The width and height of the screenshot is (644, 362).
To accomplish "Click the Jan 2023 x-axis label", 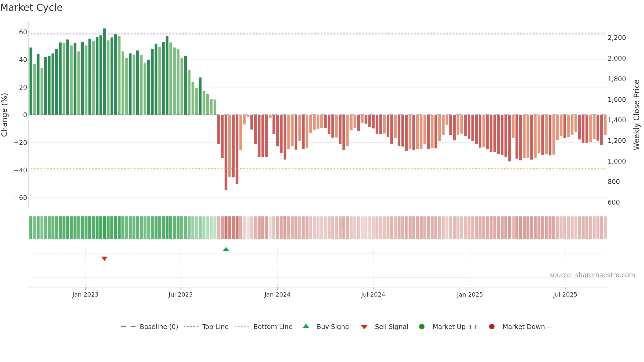I will point(85,294).
